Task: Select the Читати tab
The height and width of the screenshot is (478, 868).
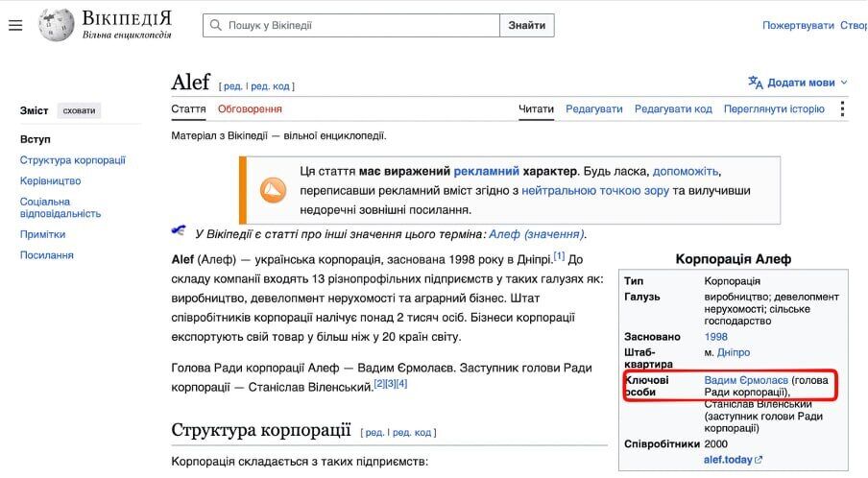Action: point(536,109)
